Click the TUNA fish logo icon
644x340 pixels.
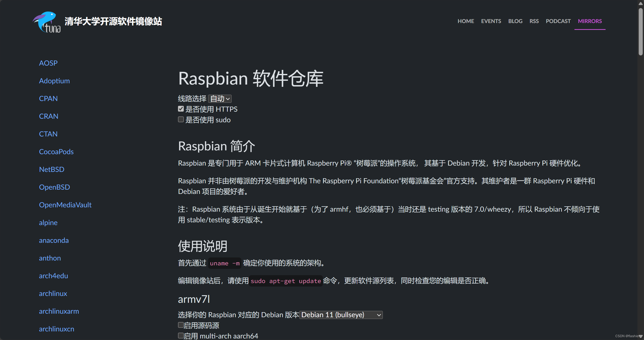[47, 22]
